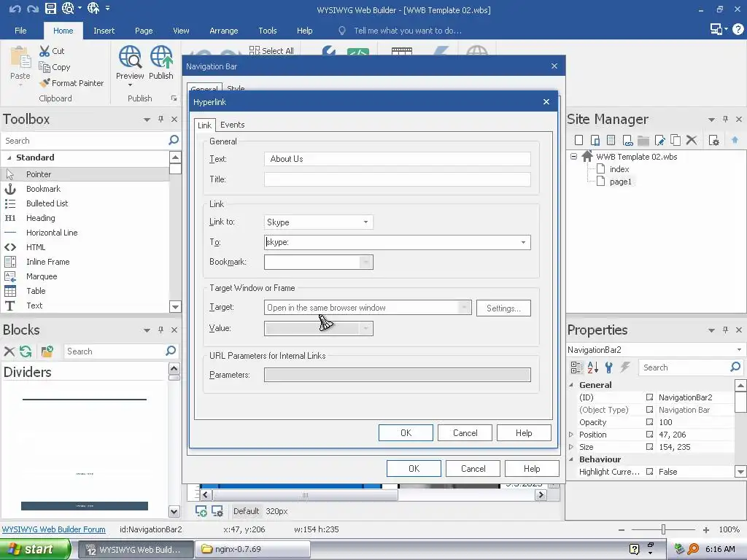Click the X delete icon in Blocks toolbar
This screenshot has height=560, width=747.
pyautogui.click(x=9, y=351)
